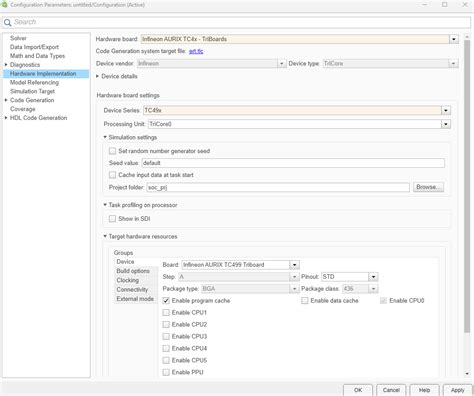This screenshot has height=396, width=474.
Task: Minimize the Configuration Parameters window
Action: [x=425, y=4]
